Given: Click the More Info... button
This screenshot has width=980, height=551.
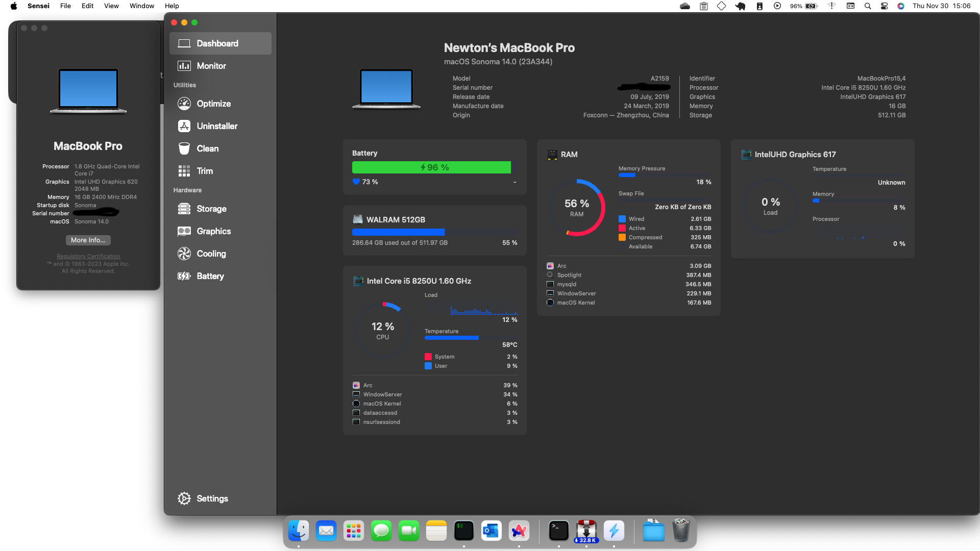Looking at the screenshot, I should [x=88, y=240].
